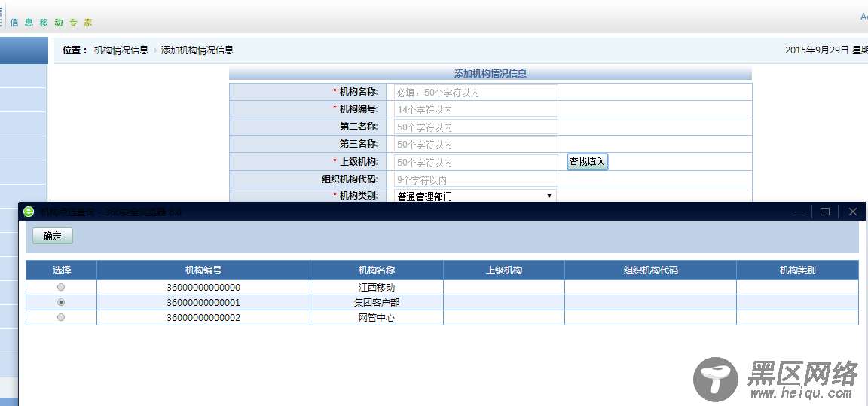Click the 360 browser icon in popup title bar
Screen dimensions: 868x406
[x=28, y=212]
